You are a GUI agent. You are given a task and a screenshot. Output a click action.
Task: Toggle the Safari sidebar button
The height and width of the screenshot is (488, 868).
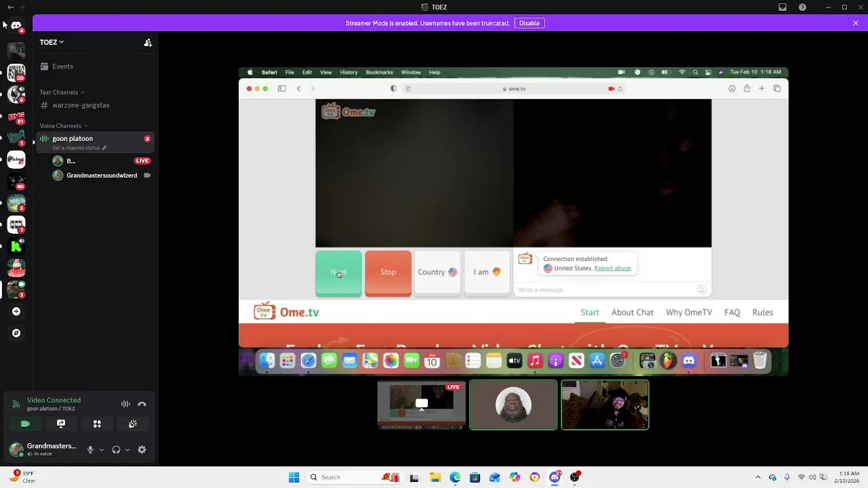(x=281, y=89)
